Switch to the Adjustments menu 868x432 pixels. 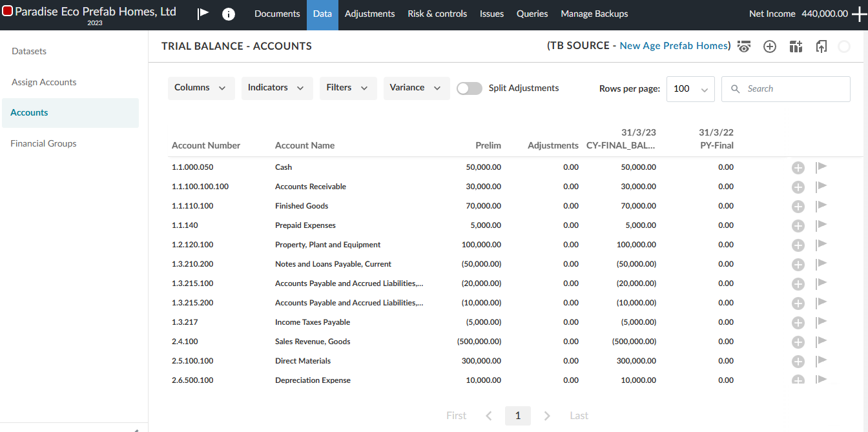click(x=369, y=13)
